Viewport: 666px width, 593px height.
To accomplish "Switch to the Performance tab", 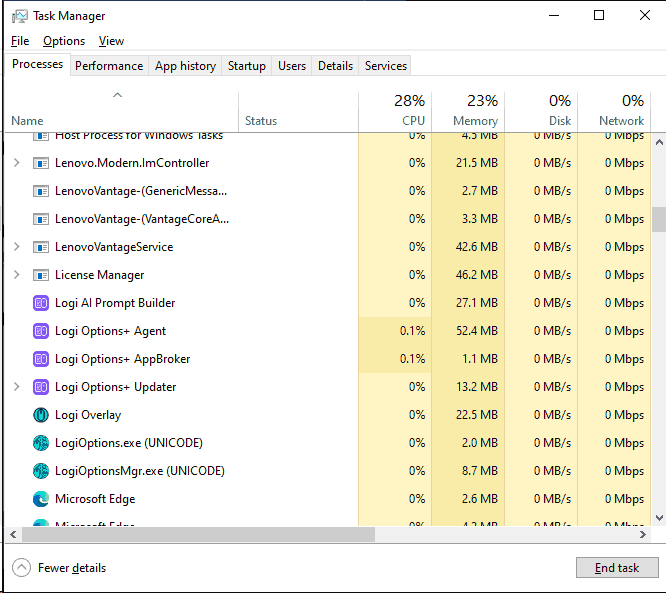I will pos(109,66).
